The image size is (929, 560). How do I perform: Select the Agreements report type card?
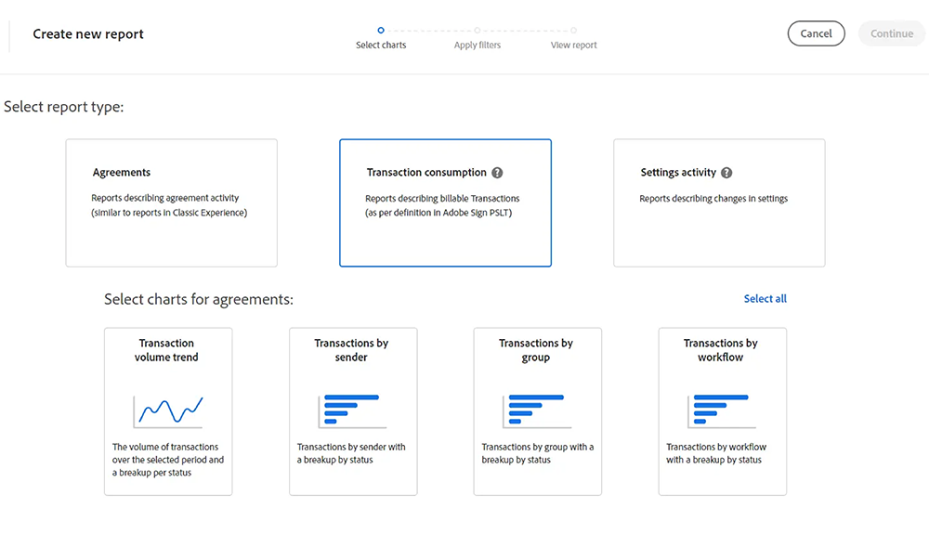[171, 202]
